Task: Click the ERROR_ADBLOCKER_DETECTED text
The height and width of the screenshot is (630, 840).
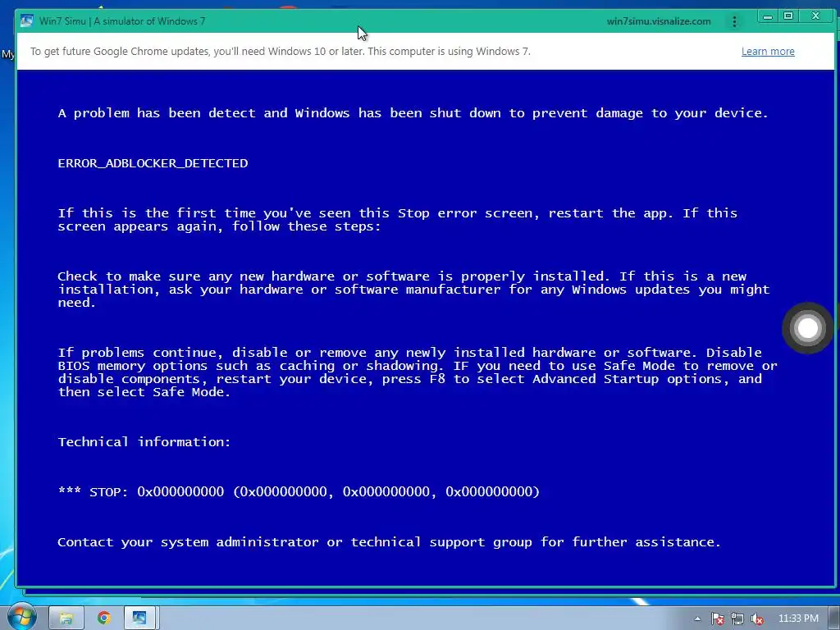Action: [x=153, y=163]
